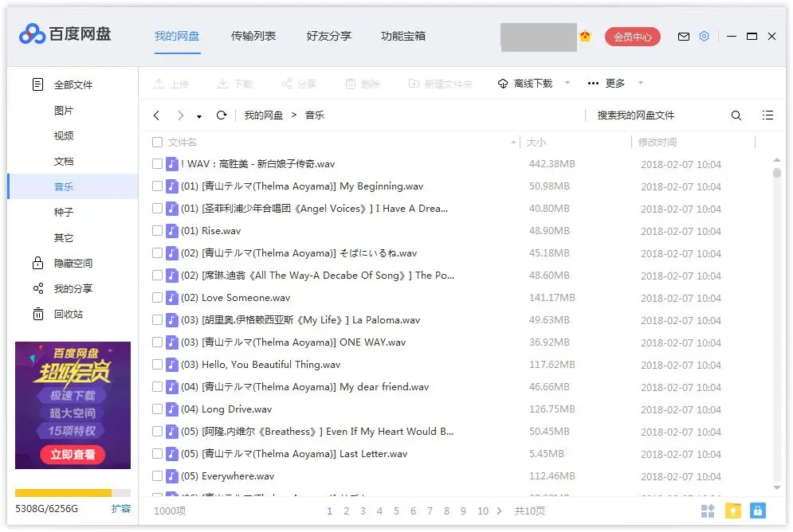Select 文档 in the sidebar
This screenshot has width=793, height=532.
[64, 161]
